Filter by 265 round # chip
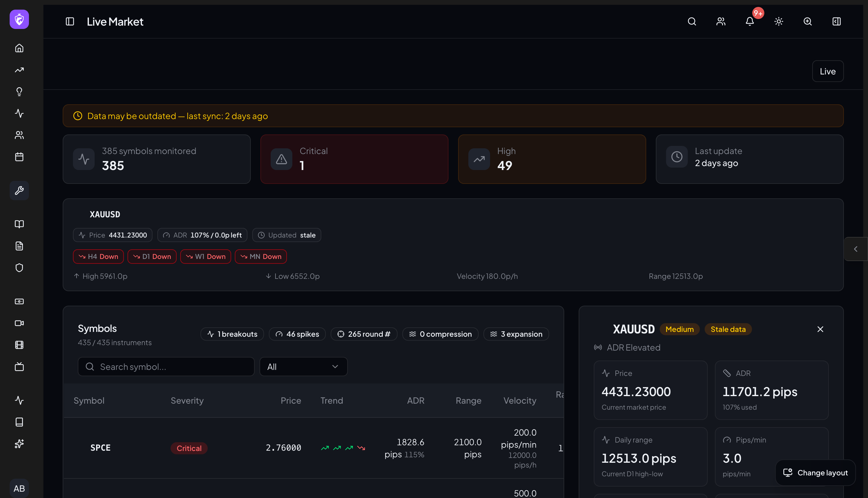Viewport: 868px width, 498px height. pos(364,334)
